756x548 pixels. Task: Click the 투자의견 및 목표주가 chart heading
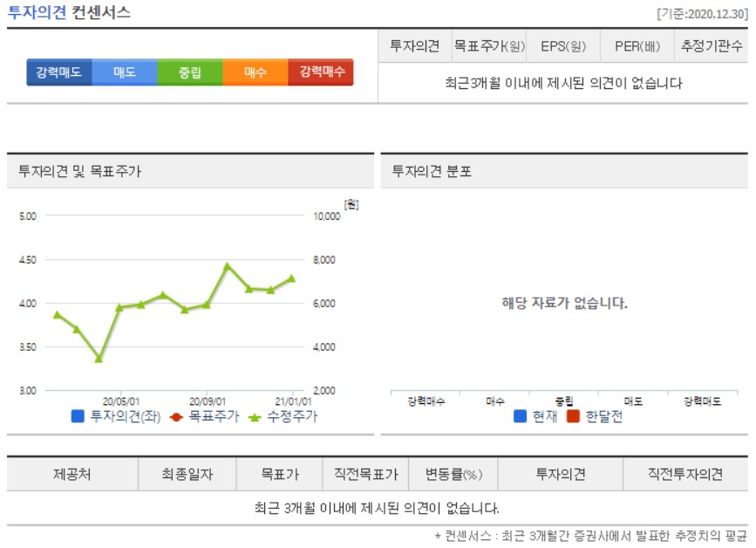point(79,171)
